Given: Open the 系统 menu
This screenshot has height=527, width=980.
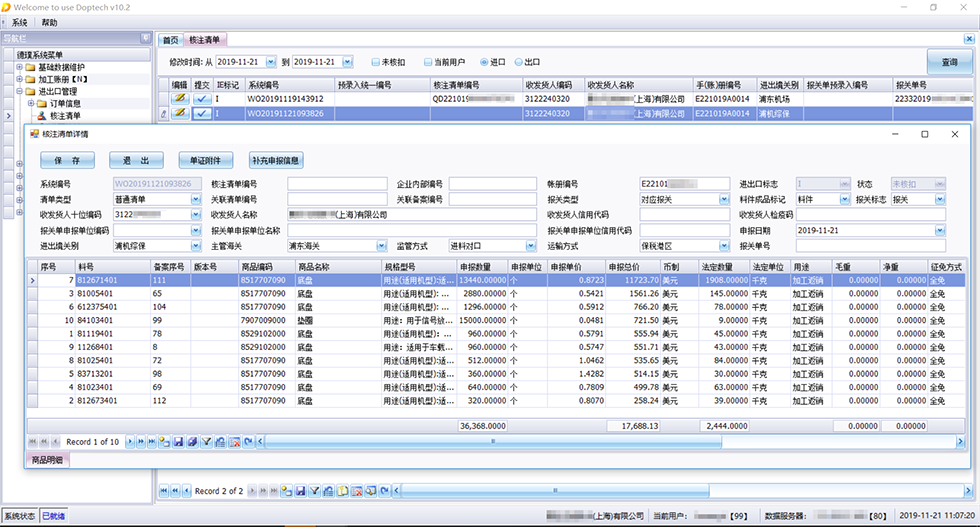Looking at the screenshot, I should tap(19, 23).
